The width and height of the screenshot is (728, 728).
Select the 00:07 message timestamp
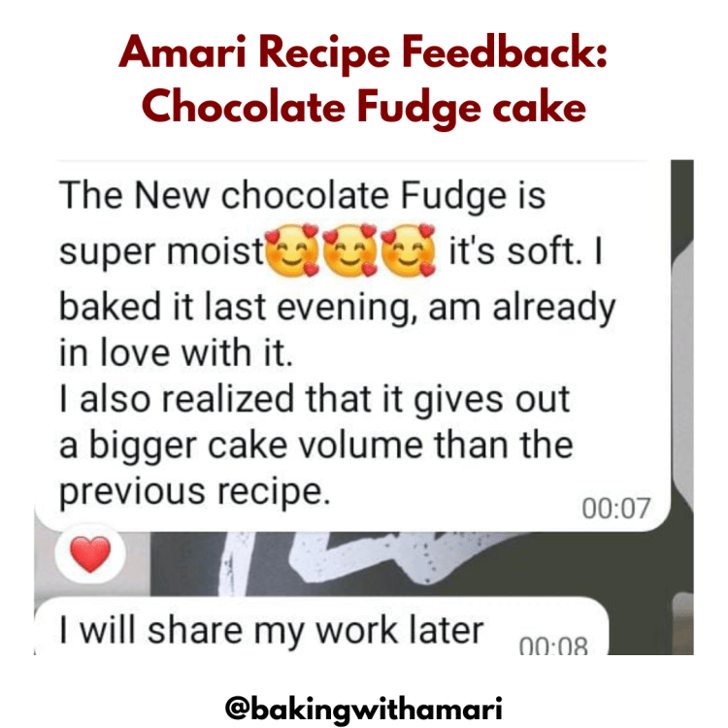point(615,509)
